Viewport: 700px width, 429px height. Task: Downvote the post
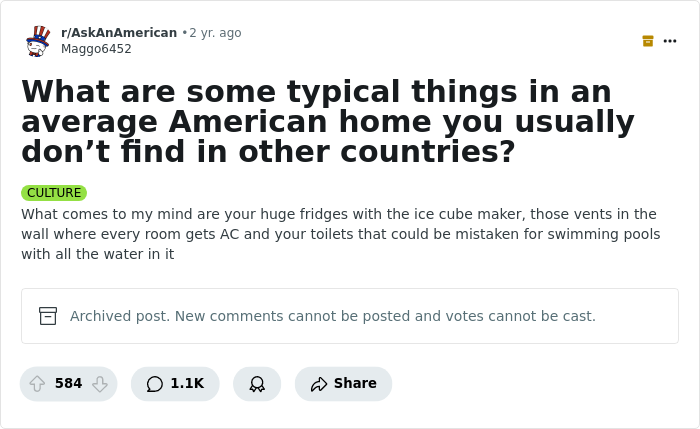tap(100, 384)
